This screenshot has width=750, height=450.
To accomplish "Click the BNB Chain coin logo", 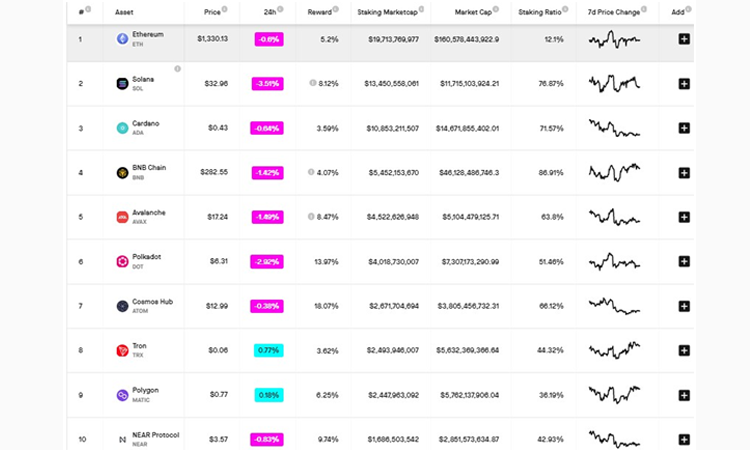I will pyautogui.click(x=122, y=173).
